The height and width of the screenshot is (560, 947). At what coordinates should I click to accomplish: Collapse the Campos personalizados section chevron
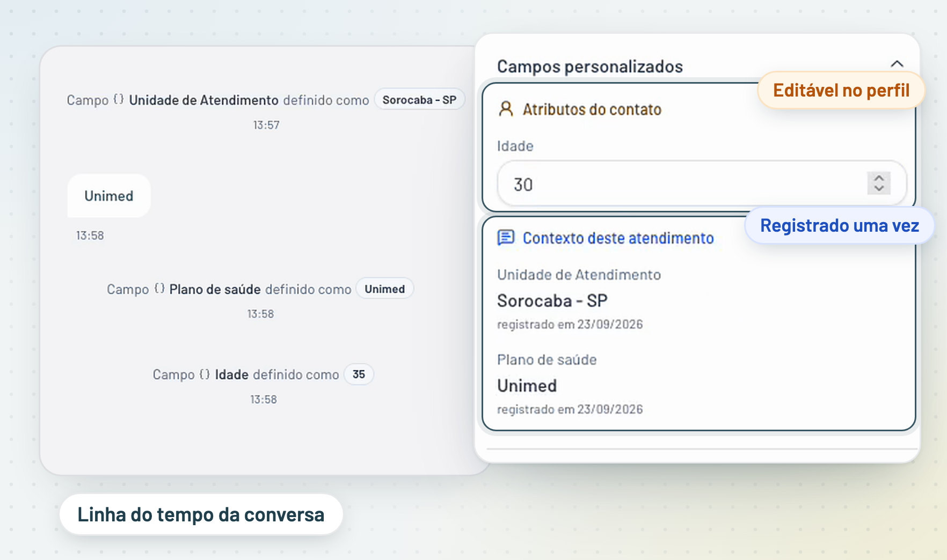pyautogui.click(x=897, y=64)
